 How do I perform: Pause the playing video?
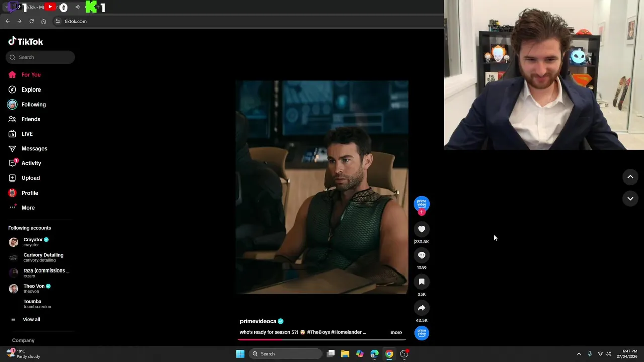pos(322,187)
